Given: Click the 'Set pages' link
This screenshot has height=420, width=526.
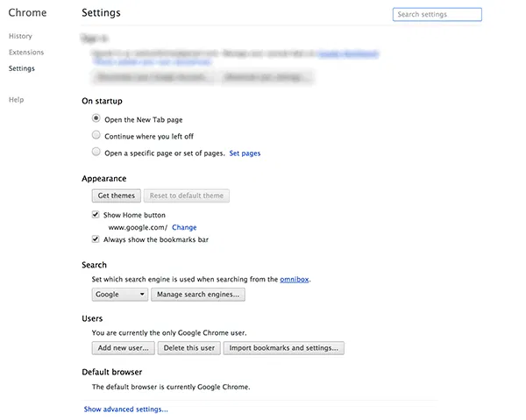Looking at the screenshot, I should click(245, 153).
